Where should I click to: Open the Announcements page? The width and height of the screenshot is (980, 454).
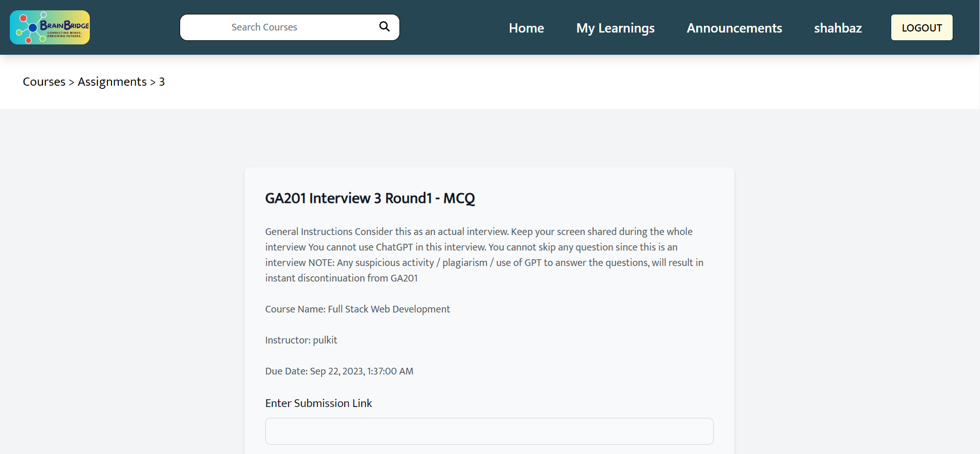(734, 28)
